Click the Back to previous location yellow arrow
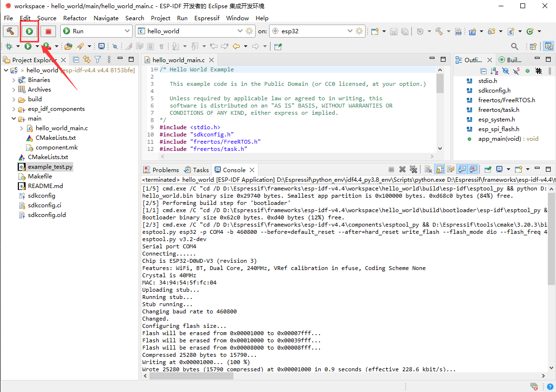This screenshot has height=392, width=556. tap(236, 46)
